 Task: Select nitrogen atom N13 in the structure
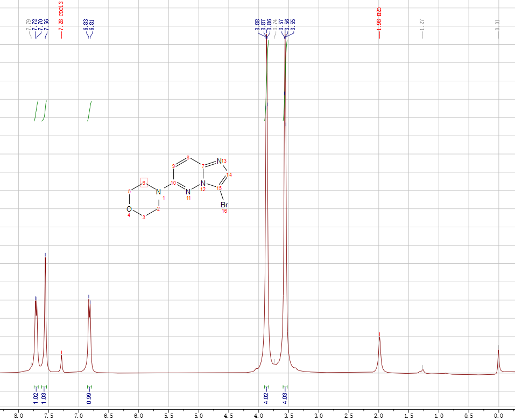point(219,161)
